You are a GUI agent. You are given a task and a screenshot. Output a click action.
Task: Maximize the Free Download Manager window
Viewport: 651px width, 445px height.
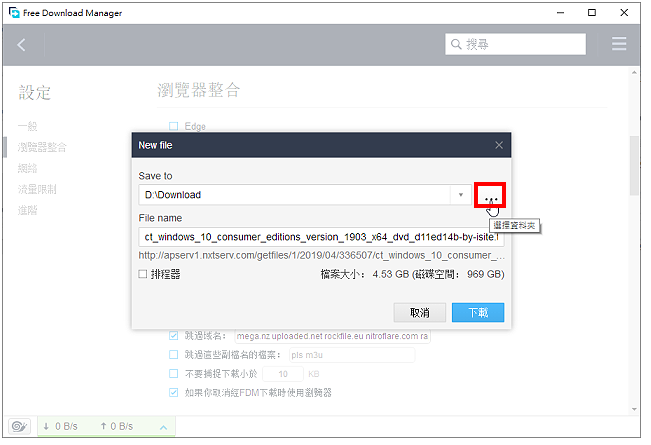click(592, 12)
